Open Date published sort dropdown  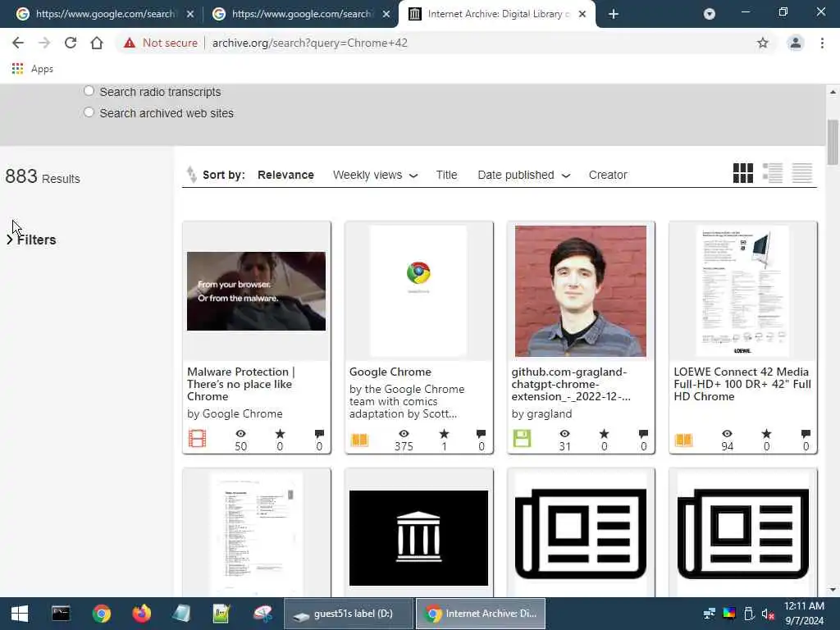click(523, 175)
